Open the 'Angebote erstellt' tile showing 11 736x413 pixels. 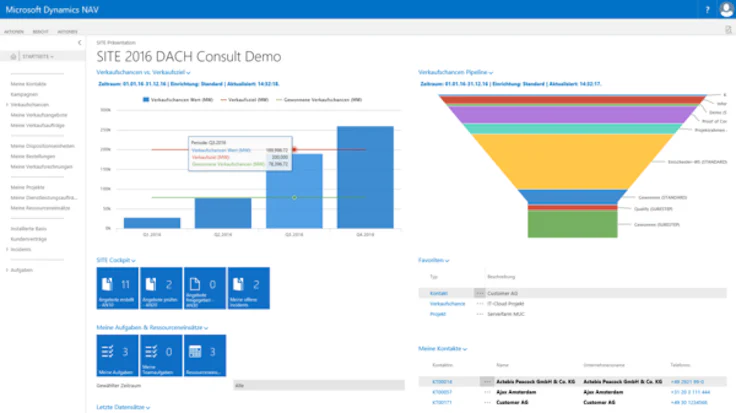117,288
